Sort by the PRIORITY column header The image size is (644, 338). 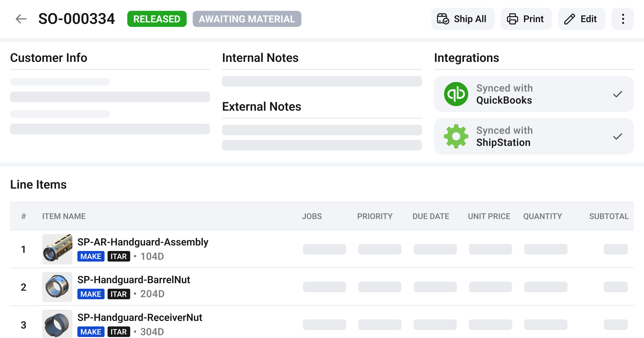(375, 216)
